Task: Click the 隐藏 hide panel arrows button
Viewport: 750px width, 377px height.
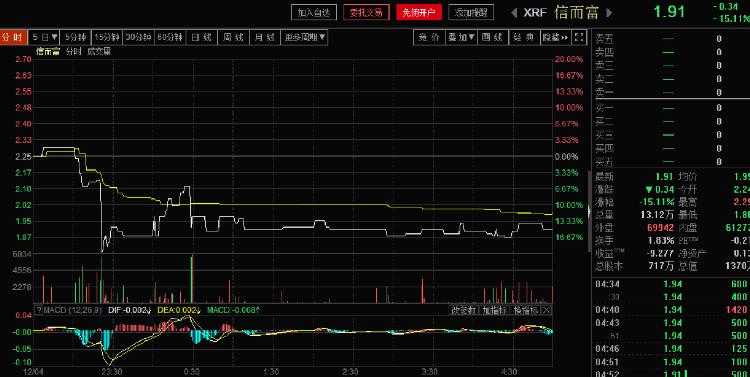Action: [x=555, y=37]
